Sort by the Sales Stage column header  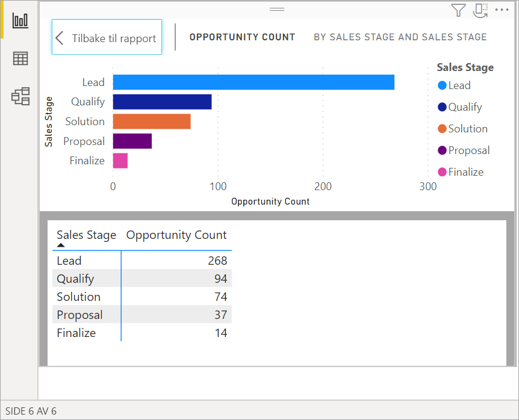pyautogui.click(x=86, y=235)
